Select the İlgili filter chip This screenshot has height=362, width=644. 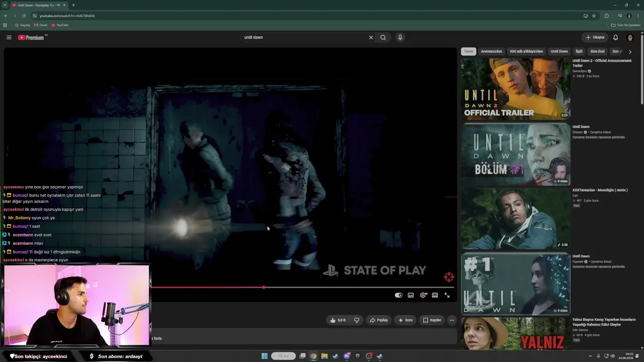coord(579,51)
